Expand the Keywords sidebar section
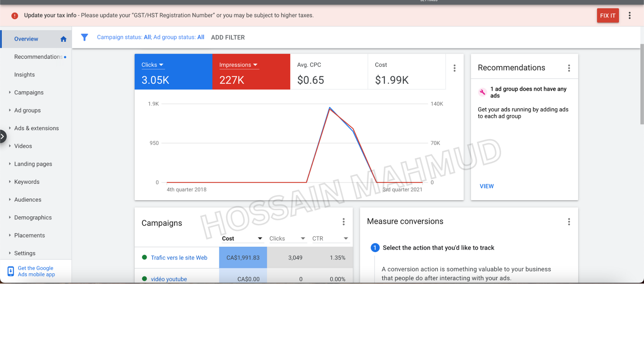This screenshot has width=644, height=362. pos(10,181)
